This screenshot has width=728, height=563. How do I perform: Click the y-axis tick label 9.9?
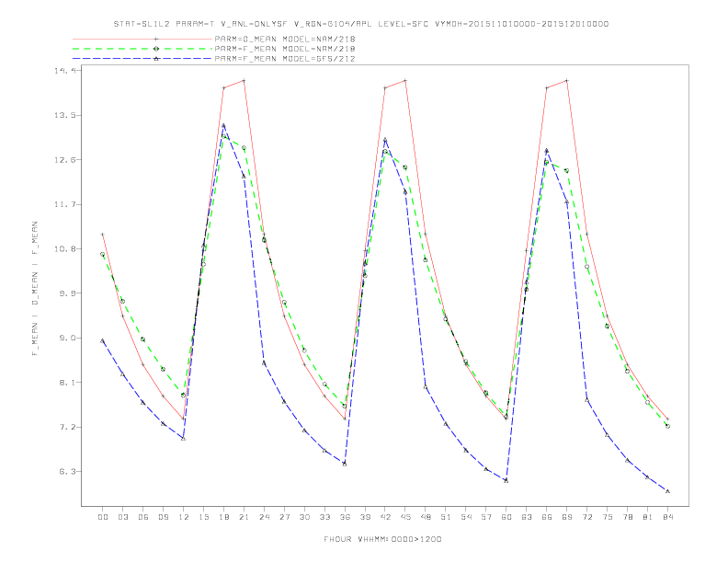(x=68, y=293)
